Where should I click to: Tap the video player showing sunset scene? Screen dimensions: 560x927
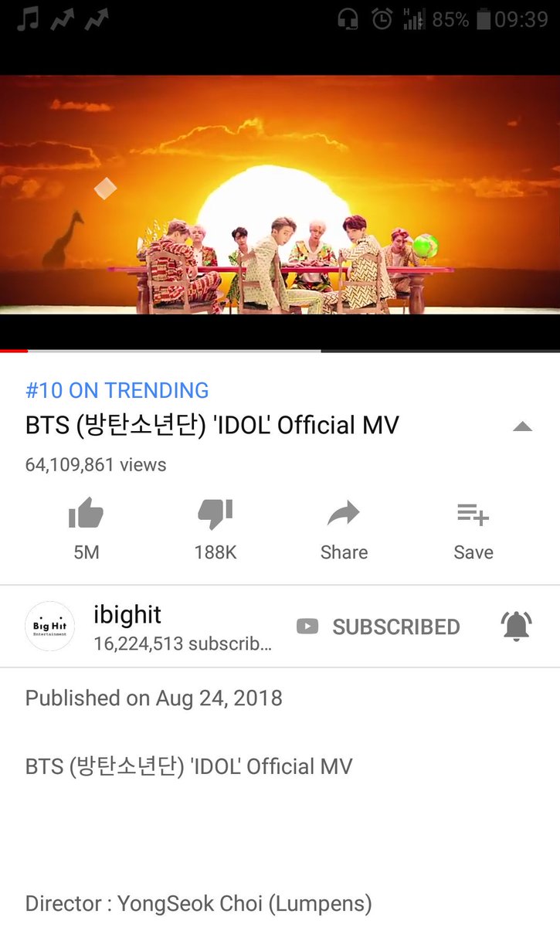280,195
